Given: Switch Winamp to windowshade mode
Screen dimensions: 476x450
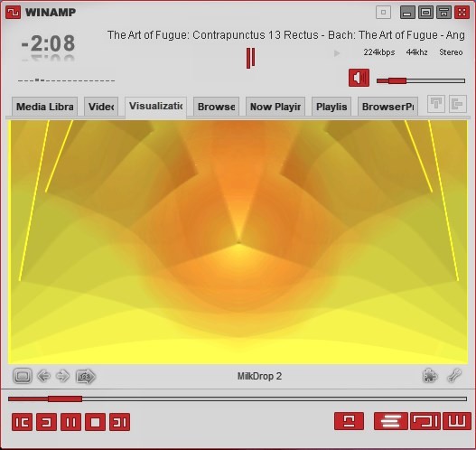Looking at the screenshot, I should 443,13.
